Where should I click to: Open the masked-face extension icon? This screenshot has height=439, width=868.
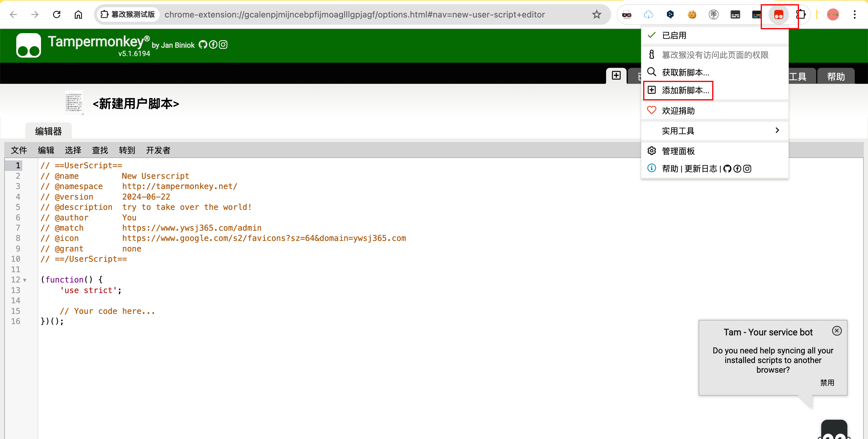(x=627, y=14)
